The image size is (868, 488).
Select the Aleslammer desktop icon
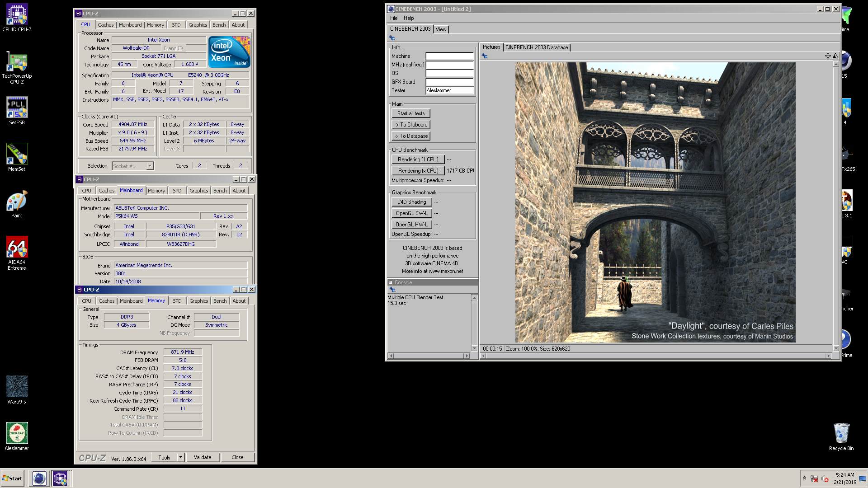(x=17, y=436)
